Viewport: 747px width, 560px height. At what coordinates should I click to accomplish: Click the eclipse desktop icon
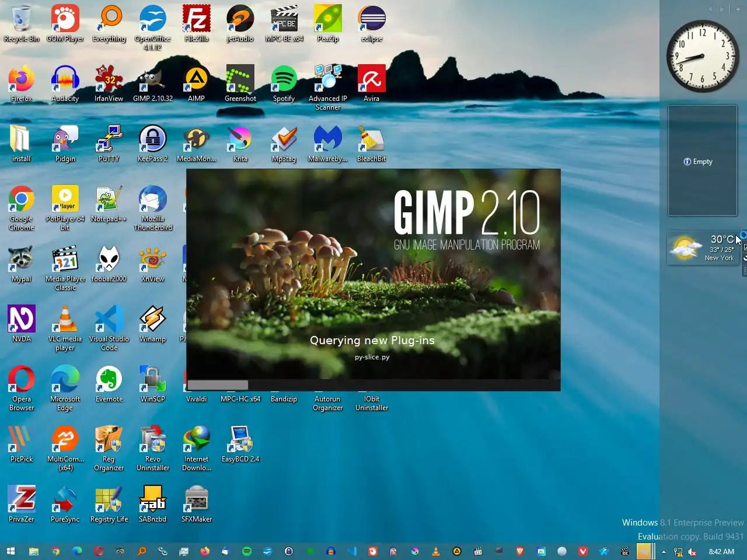372,23
